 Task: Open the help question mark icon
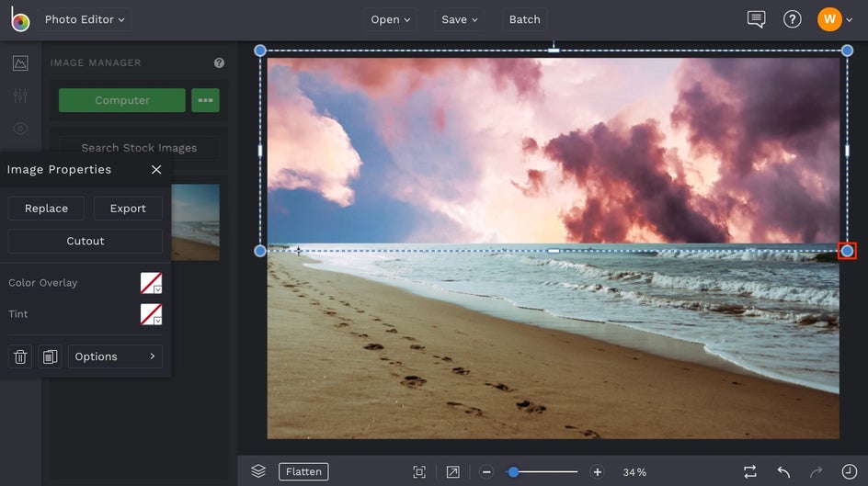(792, 19)
